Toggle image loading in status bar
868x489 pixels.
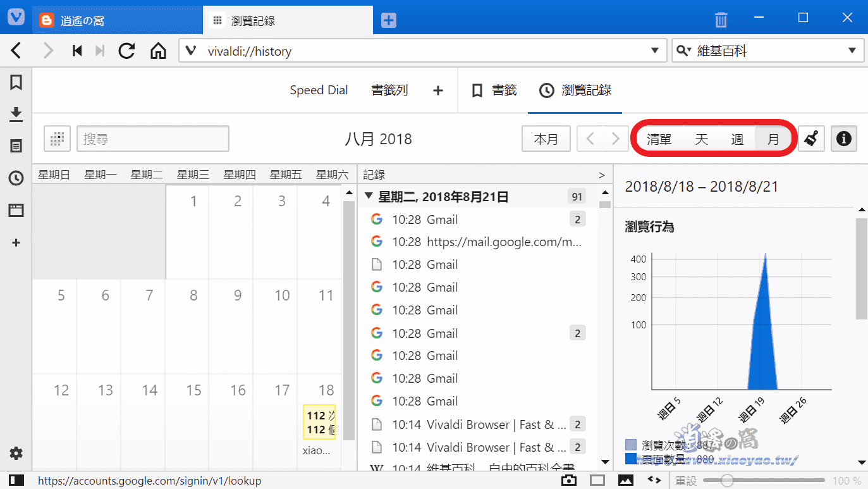(626, 481)
